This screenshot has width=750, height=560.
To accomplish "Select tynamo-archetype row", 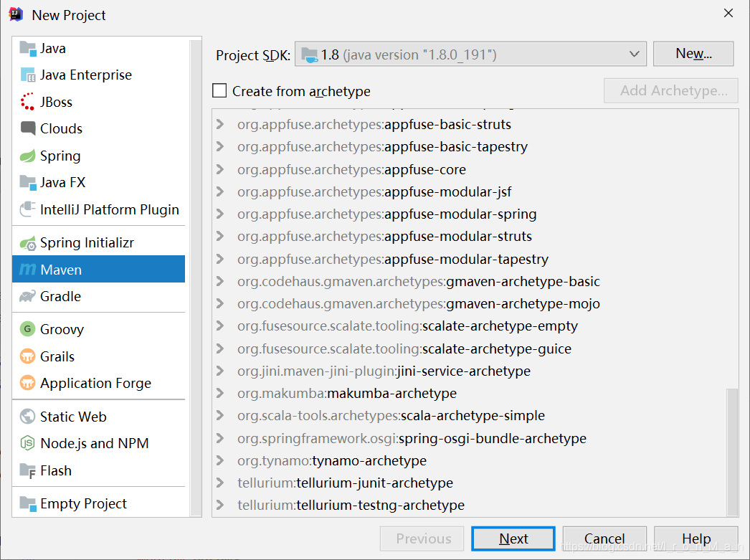I will pos(469,460).
